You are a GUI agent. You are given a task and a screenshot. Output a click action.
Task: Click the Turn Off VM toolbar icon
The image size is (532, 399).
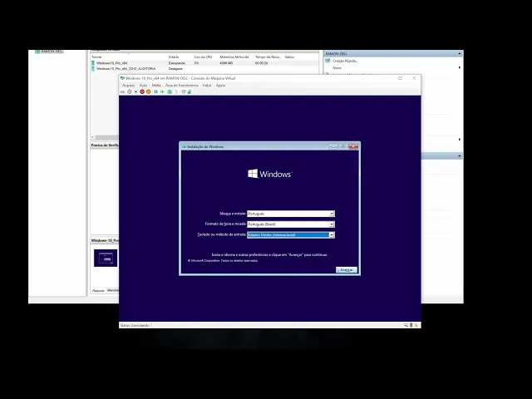pos(136,92)
